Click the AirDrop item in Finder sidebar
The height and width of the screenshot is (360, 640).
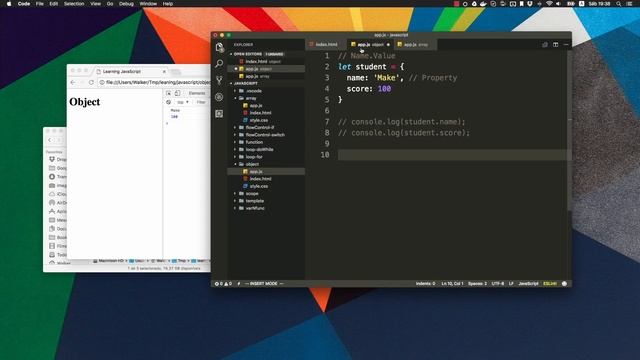(57, 202)
